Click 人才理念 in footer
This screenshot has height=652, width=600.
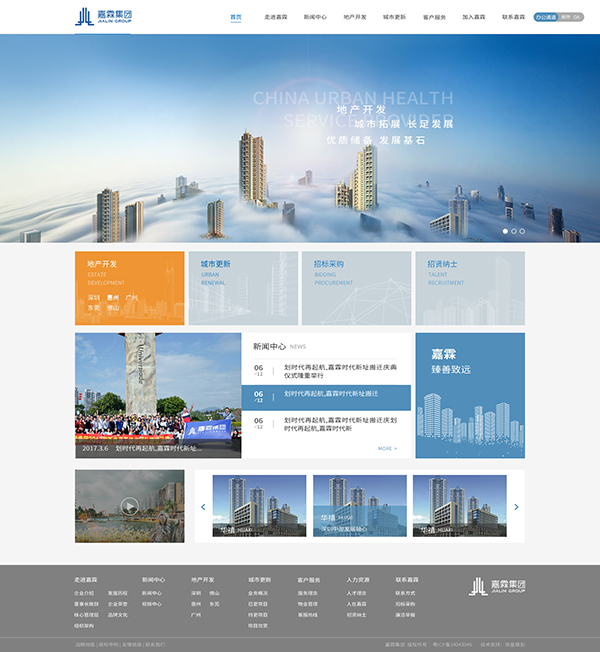357,593
